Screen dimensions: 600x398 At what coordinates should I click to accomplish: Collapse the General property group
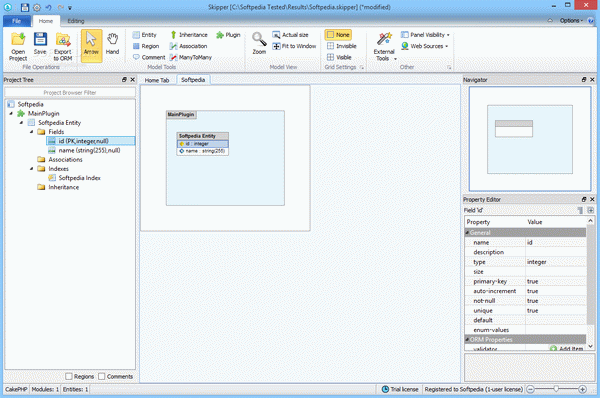point(467,233)
